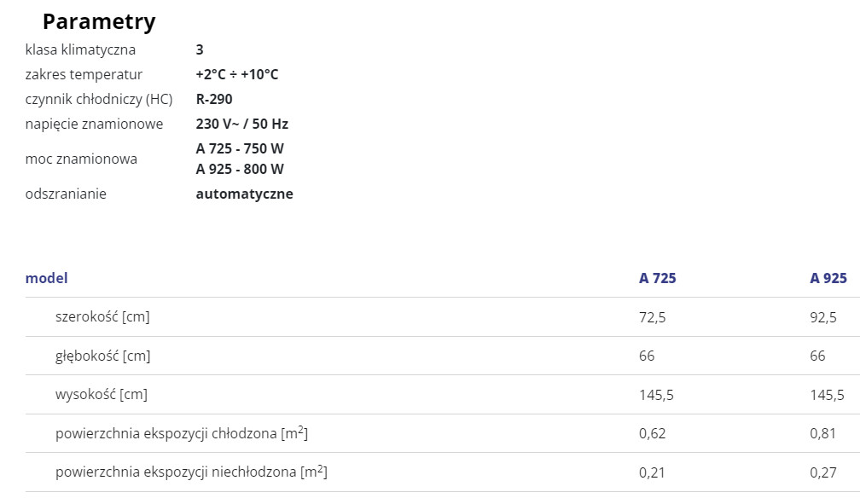Click the +2°C ÷ +10°C temperature range

point(237,74)
